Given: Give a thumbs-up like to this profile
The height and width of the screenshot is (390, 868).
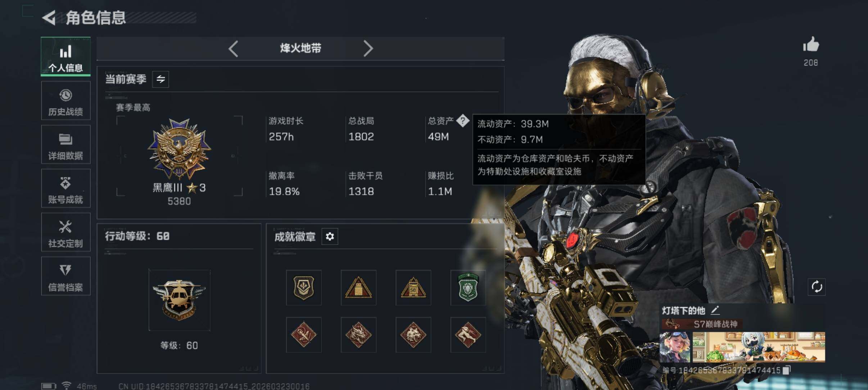Looking at the screenshot, I should (811, 45).
